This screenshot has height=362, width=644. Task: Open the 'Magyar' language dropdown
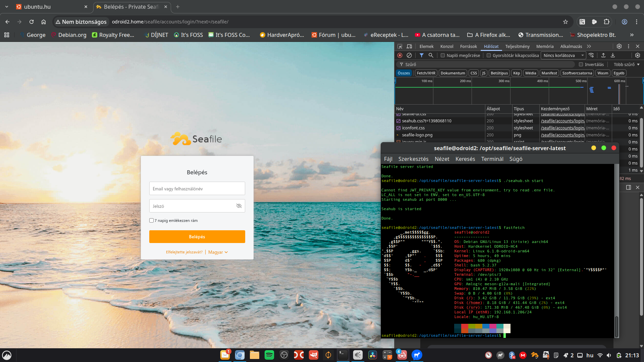pyautogui.click(x=218, y=252)
